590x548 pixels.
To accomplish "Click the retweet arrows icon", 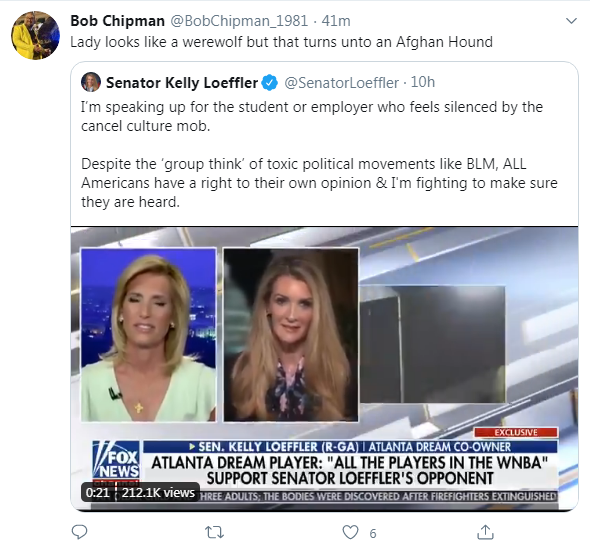I will click(214, 532).
